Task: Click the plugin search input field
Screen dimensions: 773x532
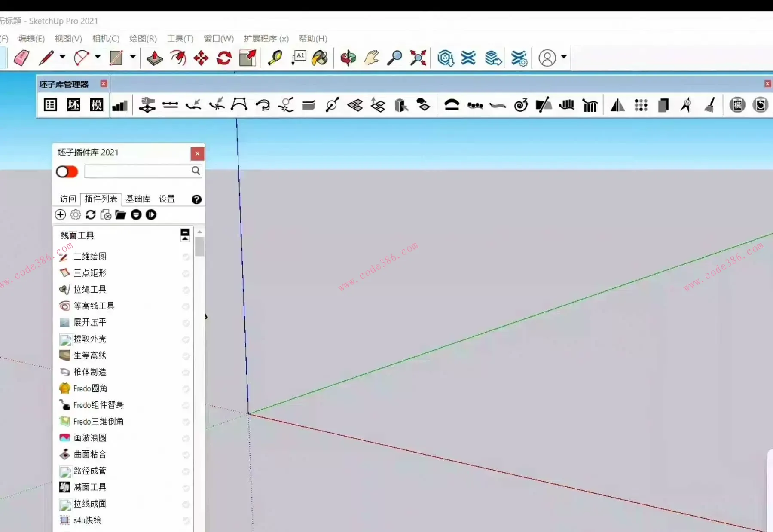Action: tap(137, 171)
